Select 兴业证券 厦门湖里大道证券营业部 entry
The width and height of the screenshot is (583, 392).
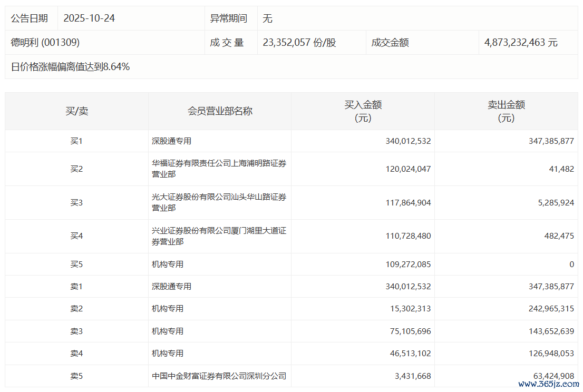pyautogui.click(x=219, y=236)
